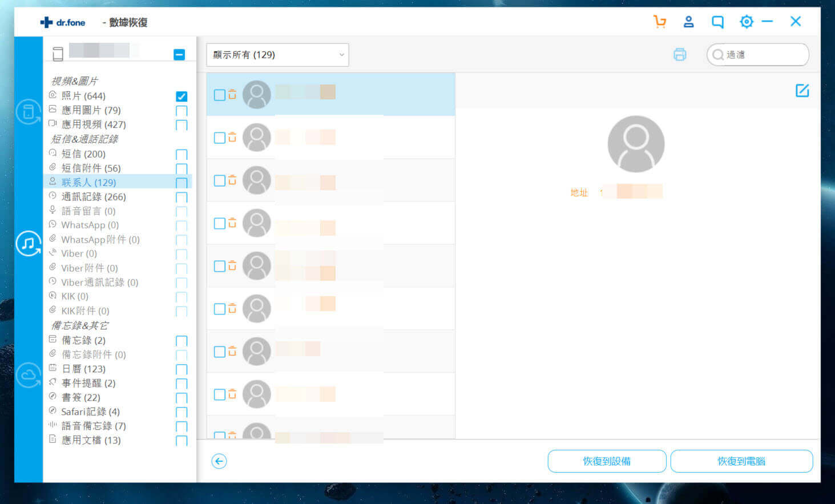The image size is (835, 504).
Task: Switch to iTunes backup recovery sidebar icon
Action: (29, 244)
